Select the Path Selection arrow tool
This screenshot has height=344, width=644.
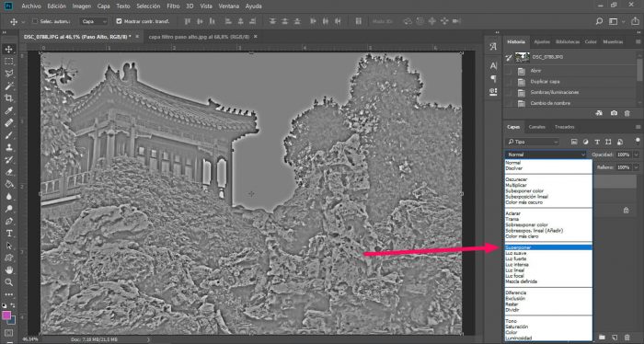[8, 246]
